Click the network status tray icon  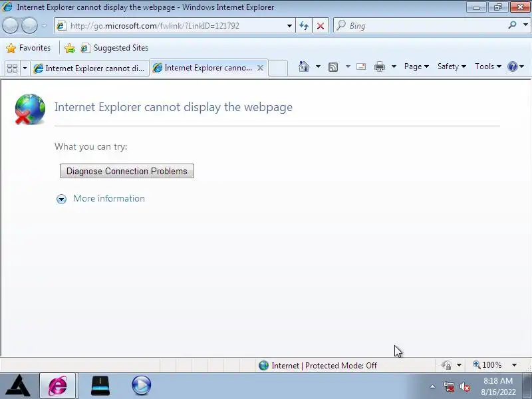[x=448, y=386]
